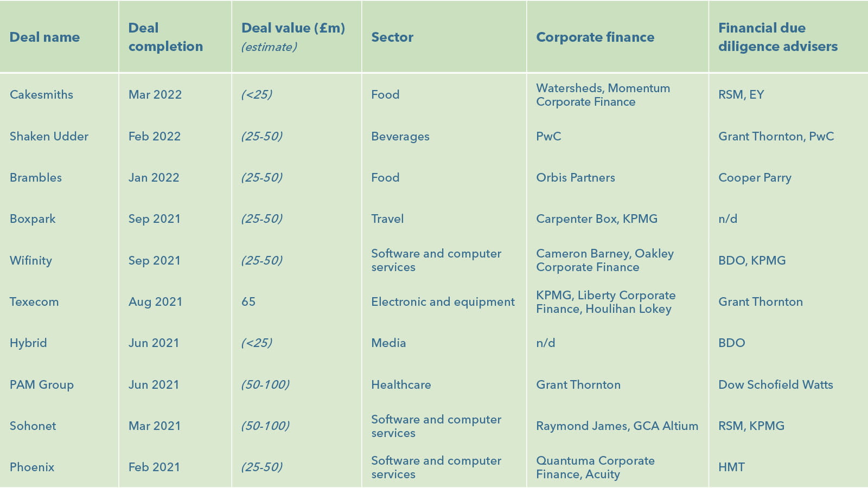The width and height of the screenshot is (868, 488).
Task: Click the Raymond James, GCA Altium cell
Action: 617,426
